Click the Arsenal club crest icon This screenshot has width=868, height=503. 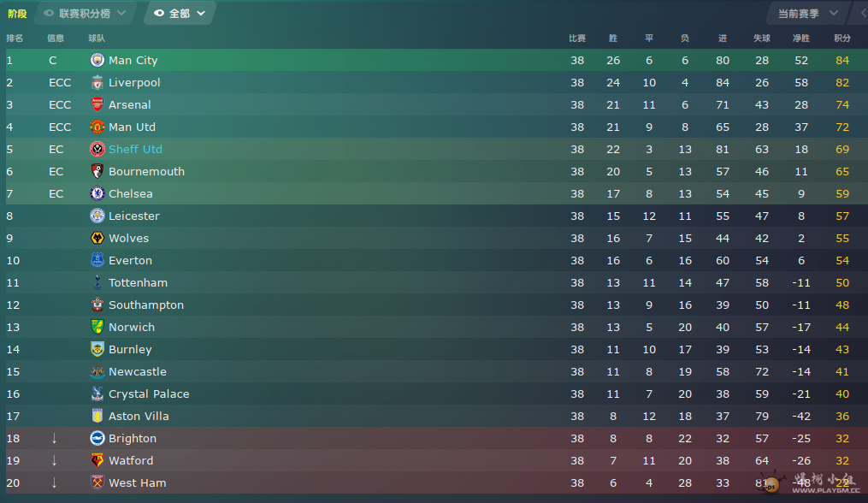(97, 104)
